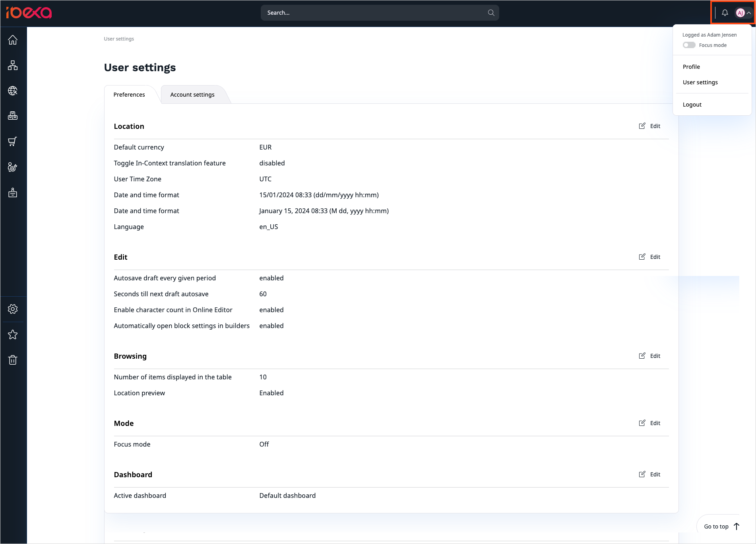Toggle Focus mode in the user menu
The image size is (756, 544).
click(x=689, y=45)
